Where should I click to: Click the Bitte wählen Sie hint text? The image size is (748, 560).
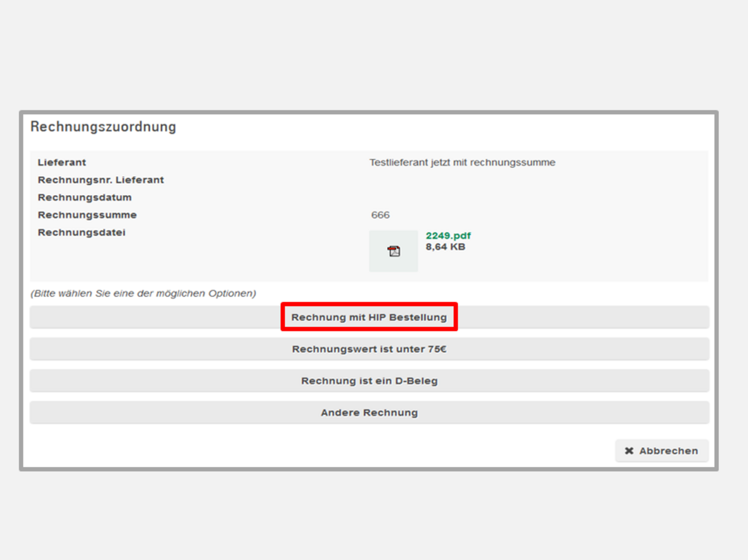pyautogui.click(x=143, y=293)
